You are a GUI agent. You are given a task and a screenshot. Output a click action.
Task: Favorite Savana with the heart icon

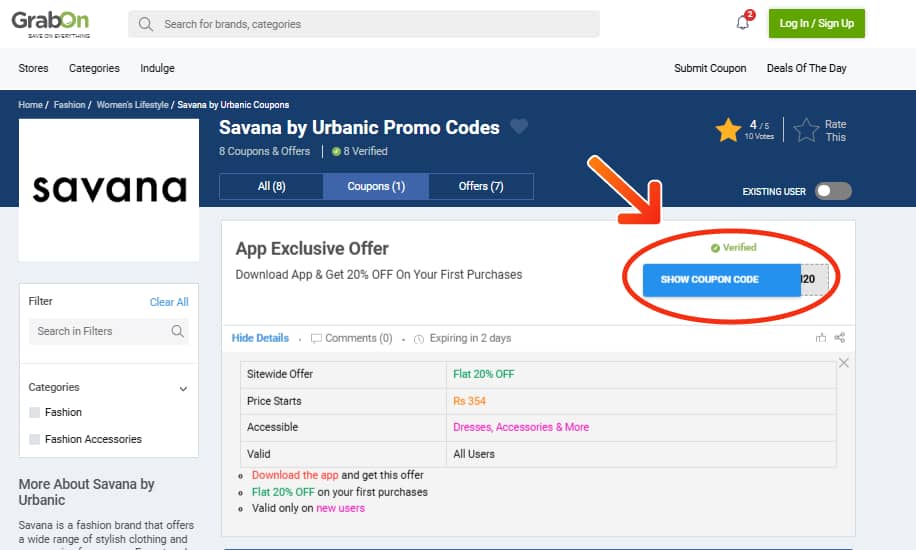pyautogui.click(x=519, y=126)
